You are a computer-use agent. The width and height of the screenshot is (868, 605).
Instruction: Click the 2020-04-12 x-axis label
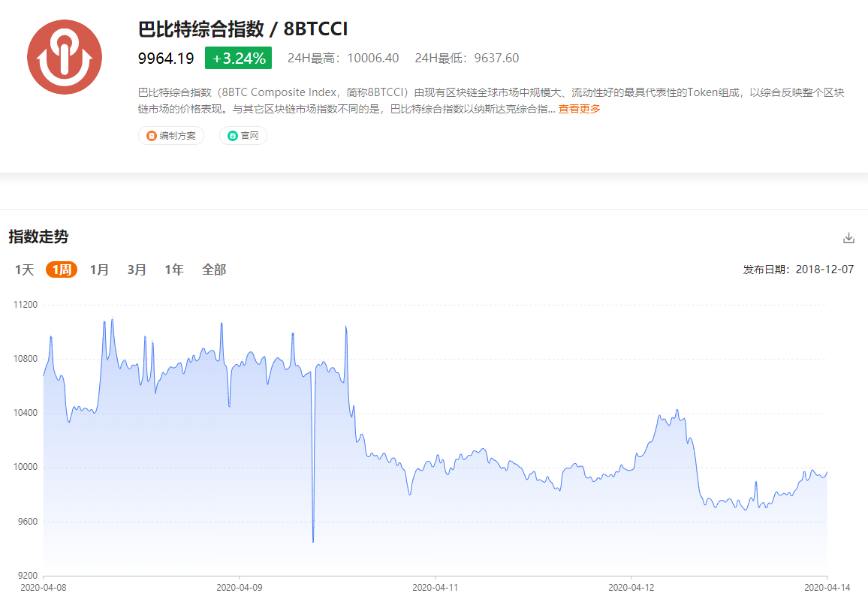tap(631, 587)
